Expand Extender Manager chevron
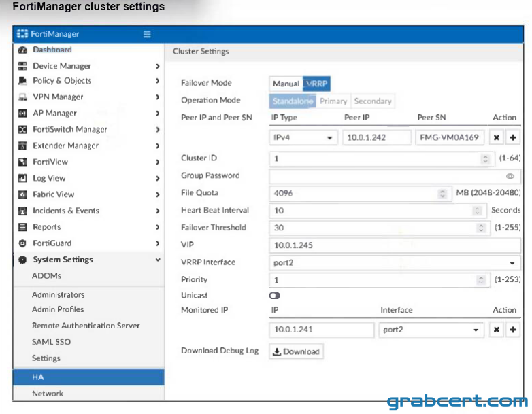532x414 pixels. point(158,145)
